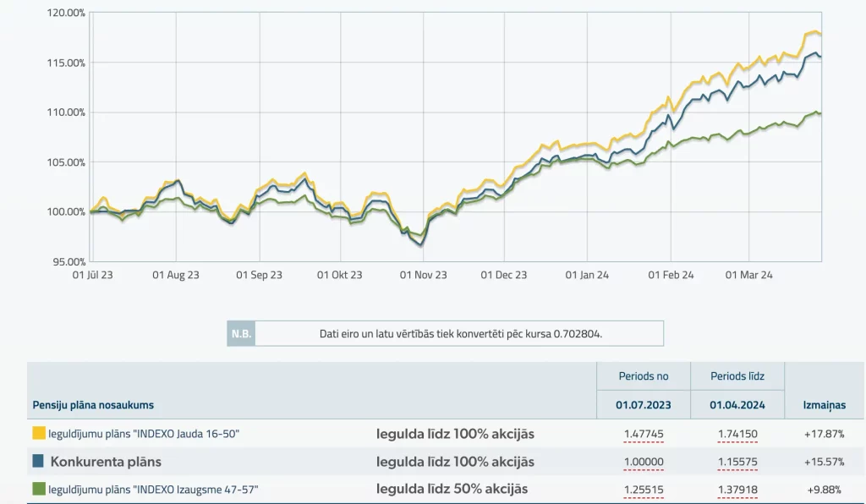Click the 01 Nov 23 axis label
This screenshot has height=504, width=866.
423,275
